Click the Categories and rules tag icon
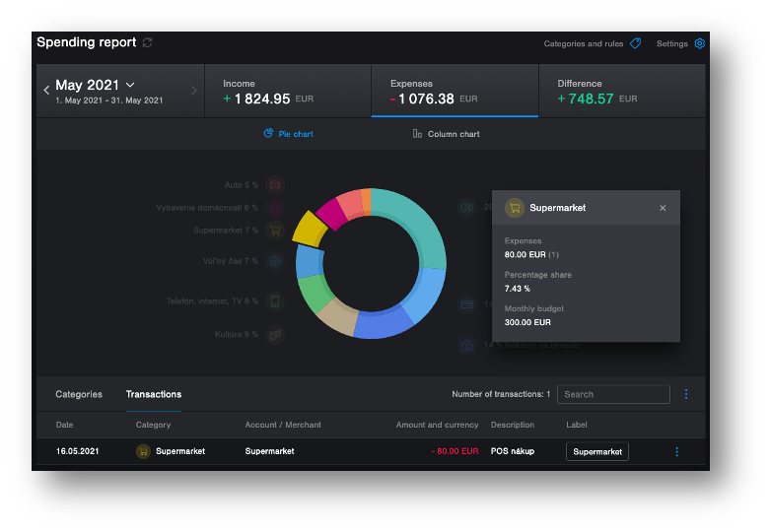The width and height of the screenshot is (771, 532). pos(636,43)
